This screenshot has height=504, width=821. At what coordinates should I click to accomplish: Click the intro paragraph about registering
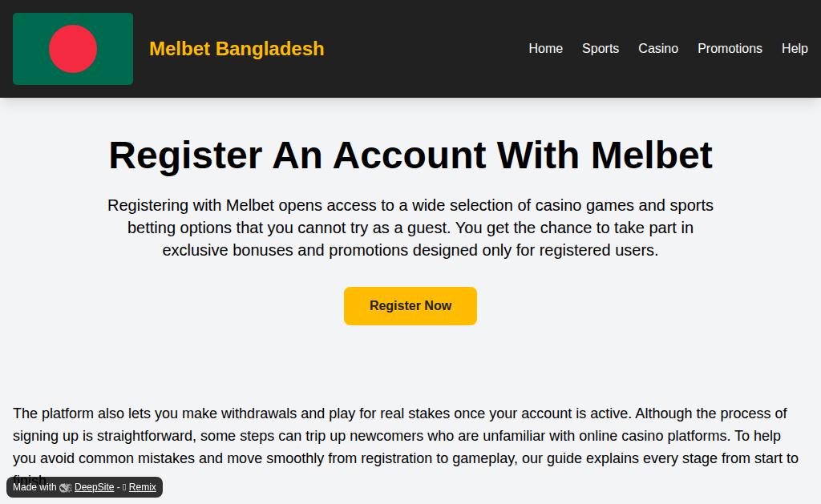[410, 228]
